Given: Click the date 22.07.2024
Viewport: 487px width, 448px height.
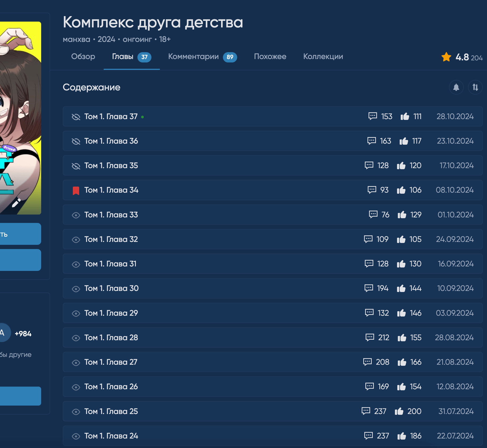Looking at the screenshot, I should point(455,436).
